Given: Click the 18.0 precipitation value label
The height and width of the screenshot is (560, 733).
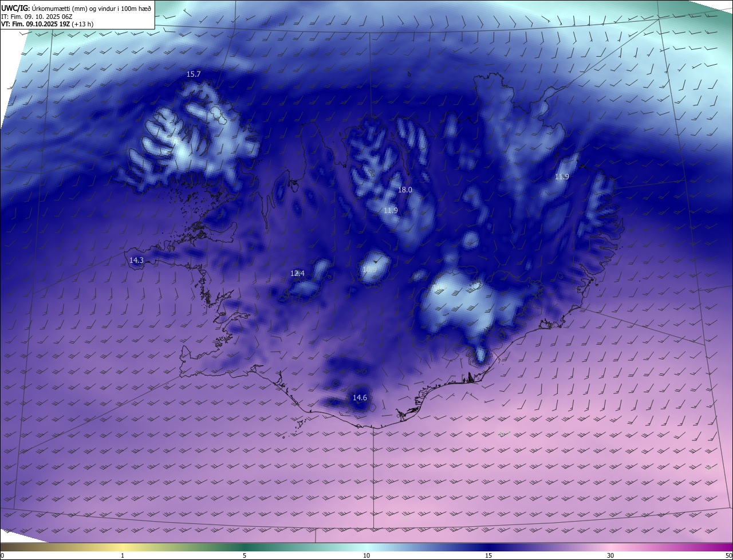Looking at the screenshot, I should click(405, 190).
